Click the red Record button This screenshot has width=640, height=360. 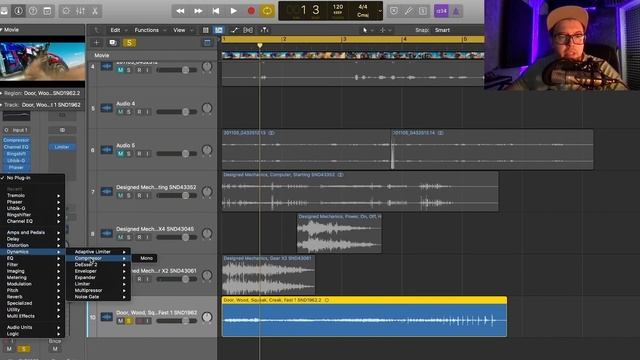[x=251, y=11]
